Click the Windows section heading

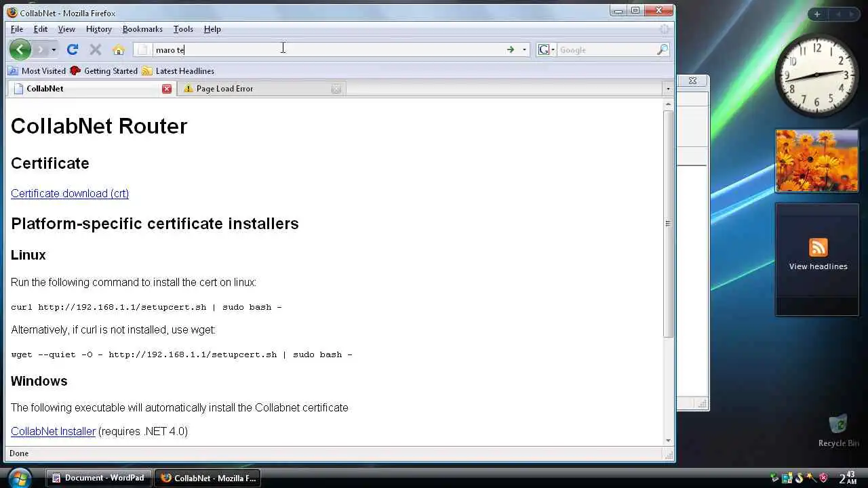click(x=39, y=381)
